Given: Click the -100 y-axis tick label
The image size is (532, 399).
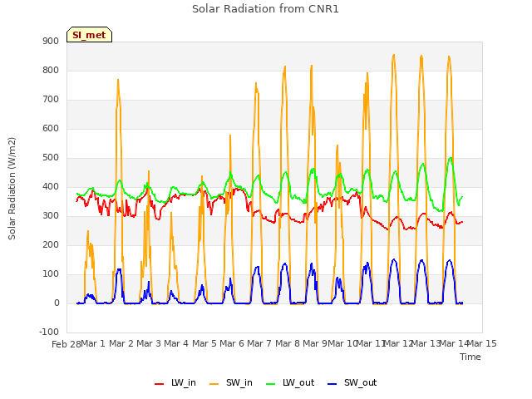Looking at the screenshot, I should point(49,332).
